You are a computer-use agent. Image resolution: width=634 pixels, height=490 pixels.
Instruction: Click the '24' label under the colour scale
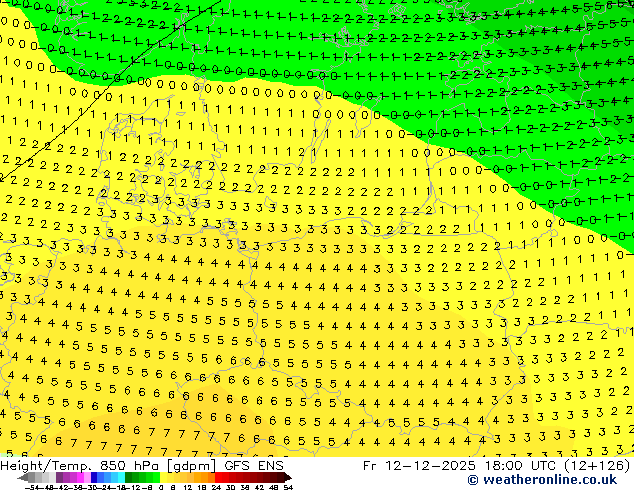point(216,487)
